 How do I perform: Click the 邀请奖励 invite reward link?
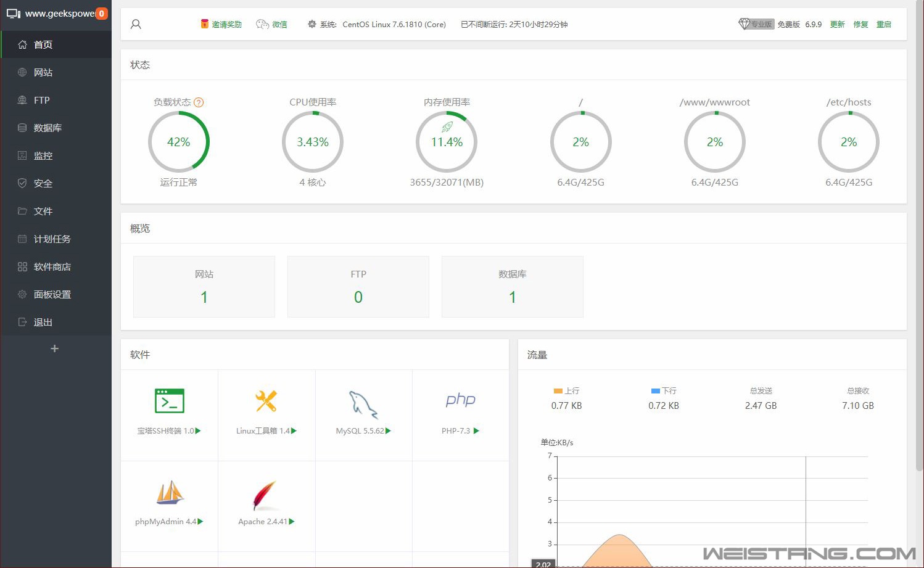tap(221, 25)
